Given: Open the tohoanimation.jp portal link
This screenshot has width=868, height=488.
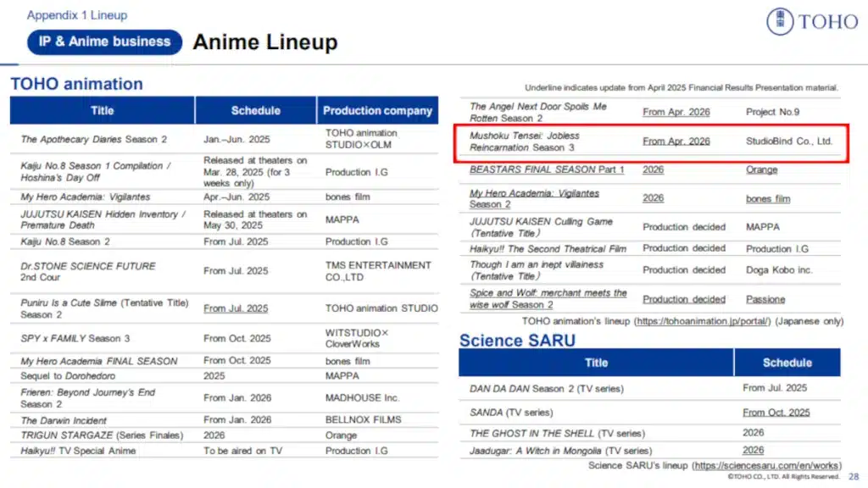Looking at the screenshot, I should 702,321.
